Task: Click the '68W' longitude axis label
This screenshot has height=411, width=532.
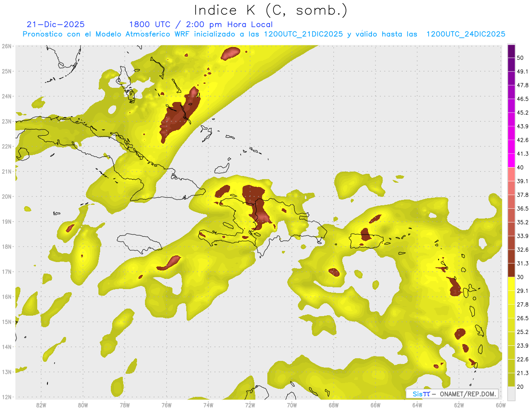Action: (x=333, y=405)
